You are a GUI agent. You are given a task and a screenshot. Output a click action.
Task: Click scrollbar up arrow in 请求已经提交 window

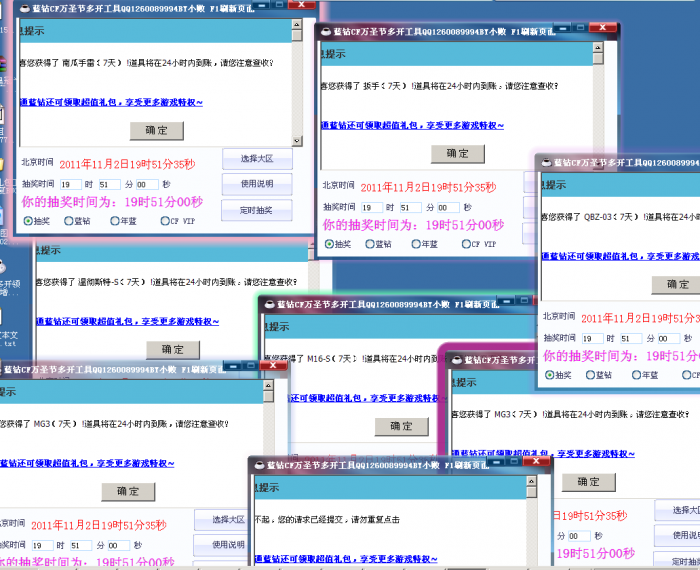[x=531, y=481]
